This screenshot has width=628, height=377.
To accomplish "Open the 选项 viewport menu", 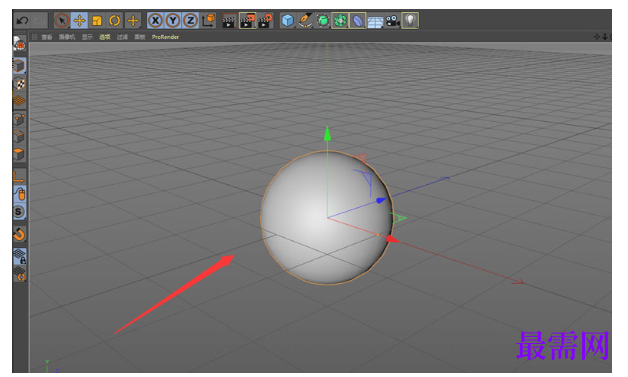I will [105, 37].
